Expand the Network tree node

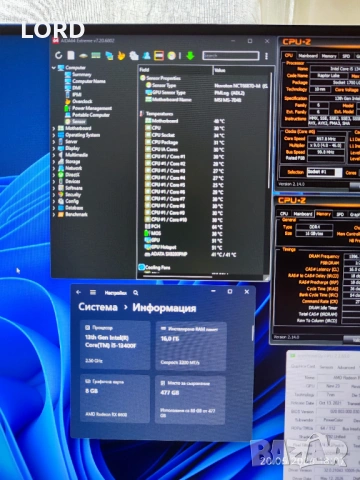(54, 168)
